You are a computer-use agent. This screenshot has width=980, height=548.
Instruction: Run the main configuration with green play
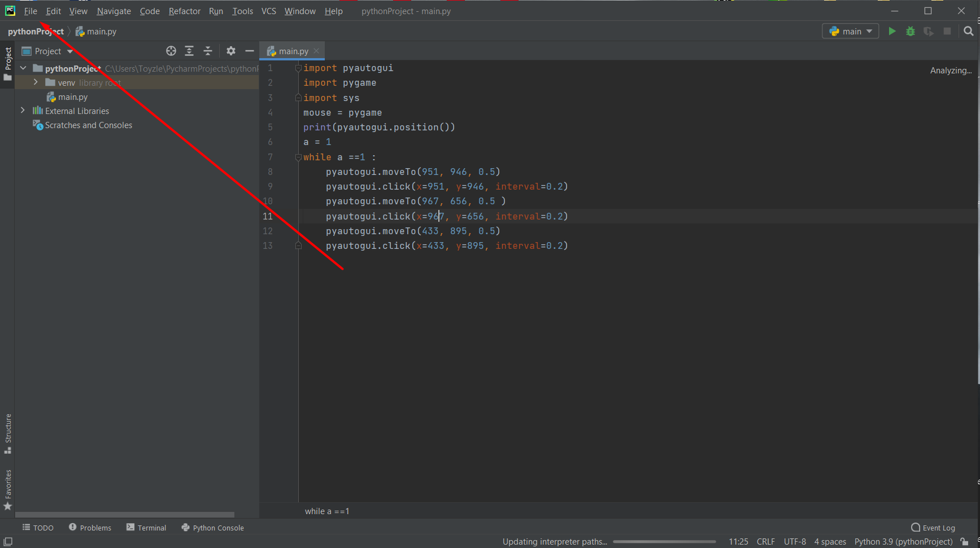892,32
